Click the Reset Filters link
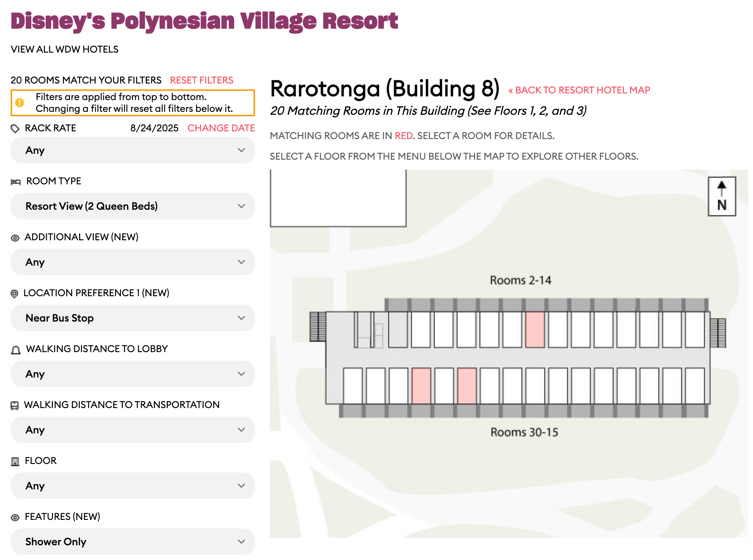Screen dimensions: 753x560 pos(201,80)
